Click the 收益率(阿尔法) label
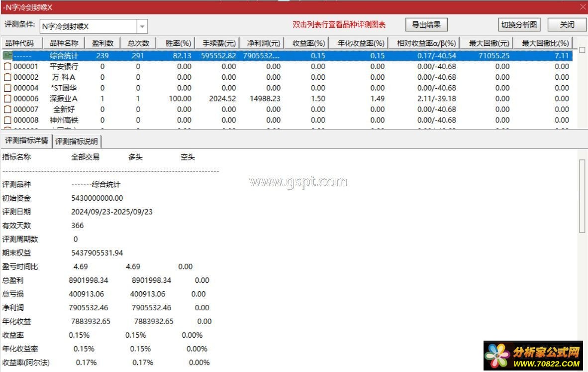This screenshot has height=372, width=588. [x=26, y=363]
